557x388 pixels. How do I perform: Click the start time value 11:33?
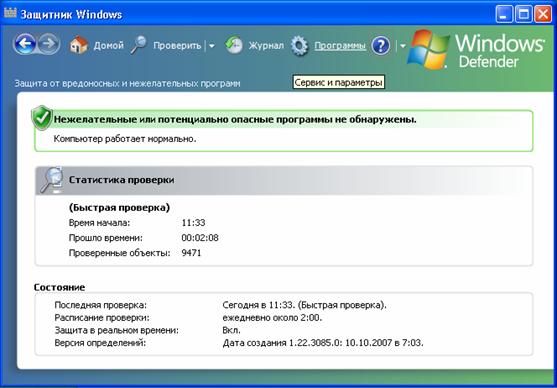pos(193,223)
